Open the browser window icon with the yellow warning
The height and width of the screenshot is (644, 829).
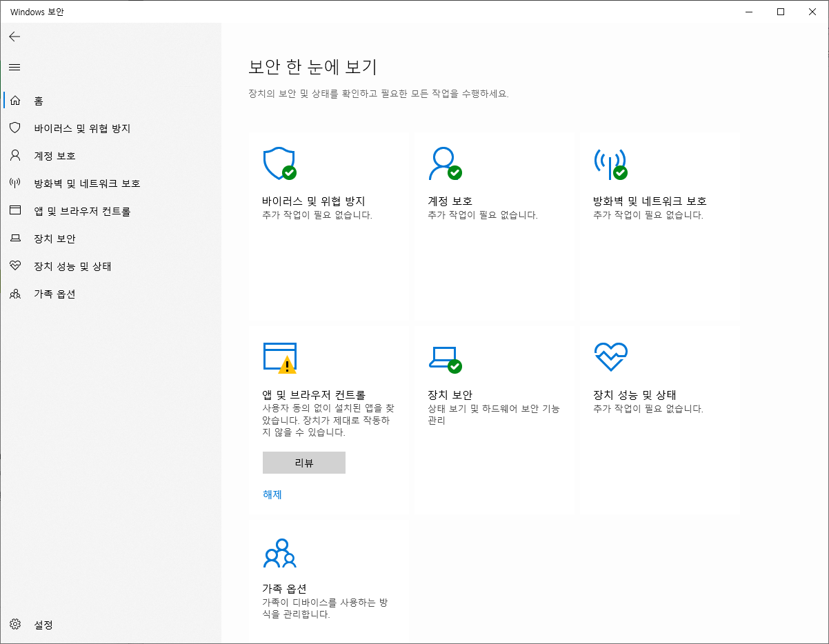tap(280, 358)
